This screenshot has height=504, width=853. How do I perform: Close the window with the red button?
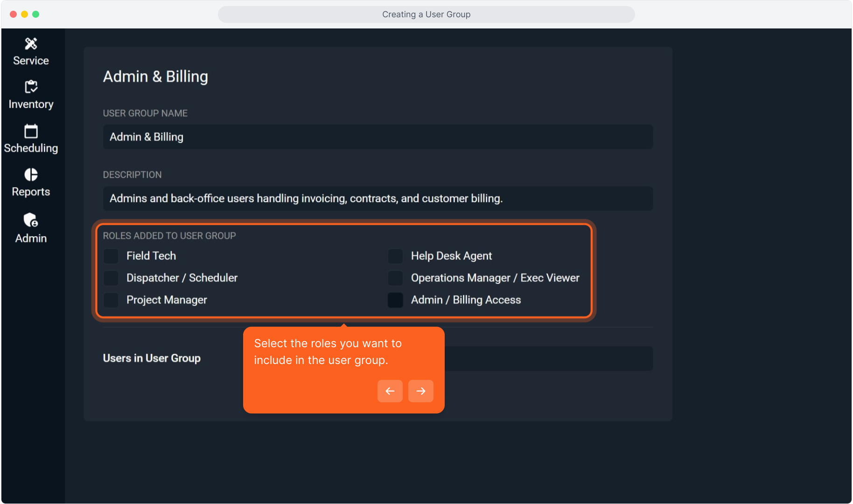[13, 14]
